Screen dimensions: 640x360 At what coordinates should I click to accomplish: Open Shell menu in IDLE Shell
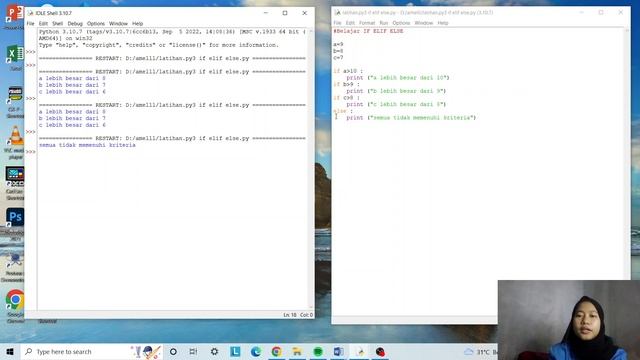58,24
